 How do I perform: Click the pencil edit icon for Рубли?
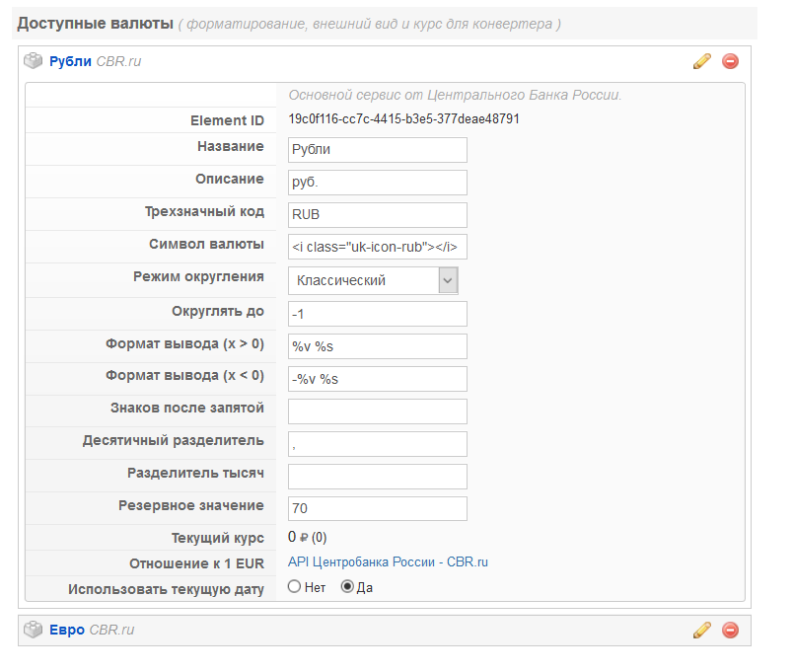(702, 61)
